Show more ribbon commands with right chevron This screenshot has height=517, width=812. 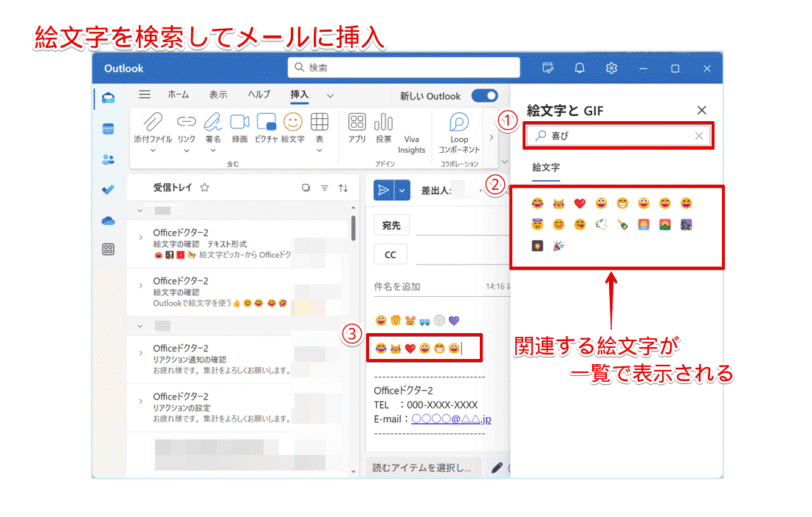[x=491, y=137]
